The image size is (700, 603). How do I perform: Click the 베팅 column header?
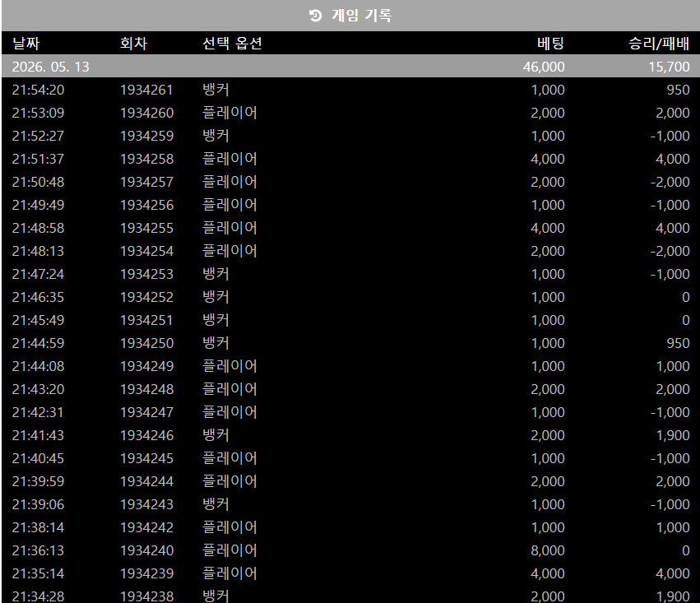551,44
